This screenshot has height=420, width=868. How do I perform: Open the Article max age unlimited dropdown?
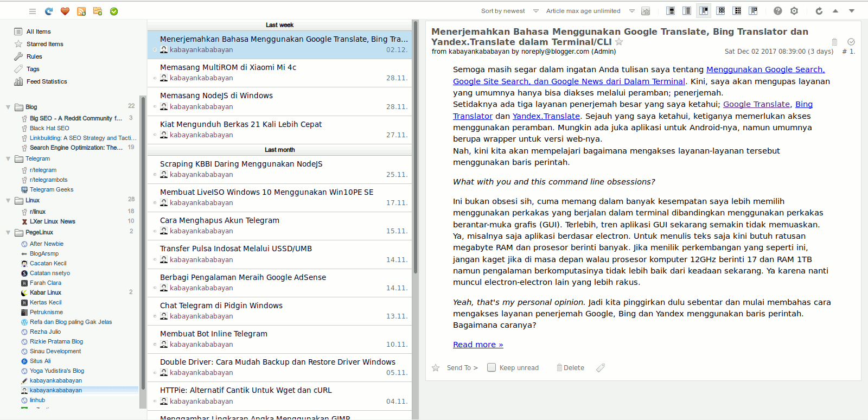[590, 11]
